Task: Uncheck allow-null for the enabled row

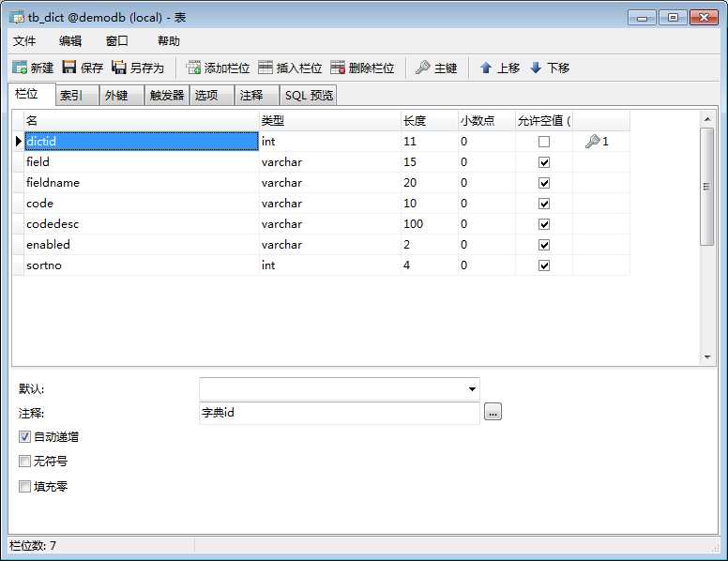Action: pyautogui.click(x=544, y=245)
